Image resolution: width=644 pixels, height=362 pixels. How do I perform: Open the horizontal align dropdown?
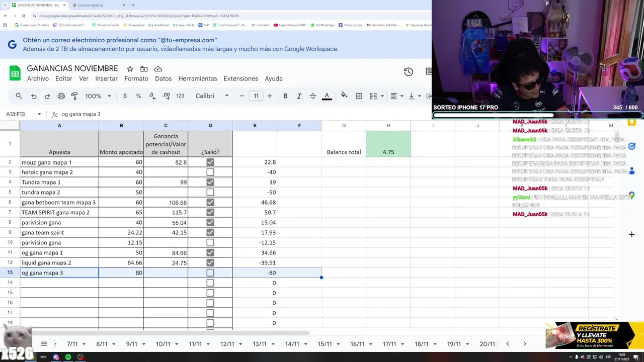(x=397, y=96)
